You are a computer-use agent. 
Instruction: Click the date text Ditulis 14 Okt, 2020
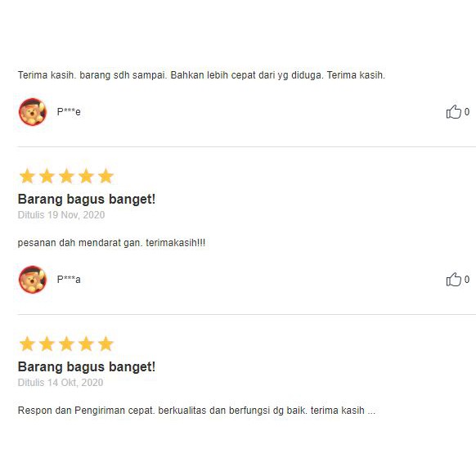point(61,383)
